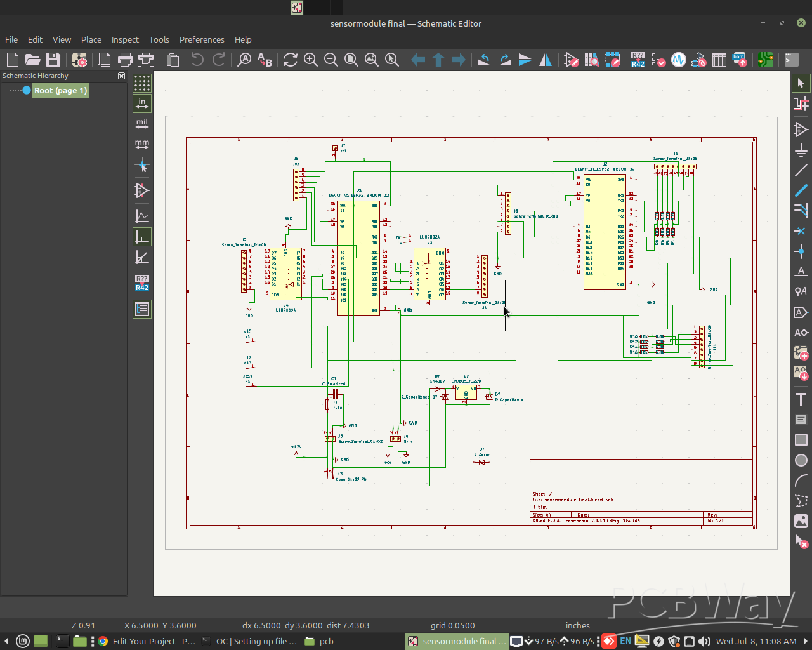Enable 90-degree wire drawing mode
Image resolution: width=812 pixels, height=650 pixels.
(x=142, y=237)
